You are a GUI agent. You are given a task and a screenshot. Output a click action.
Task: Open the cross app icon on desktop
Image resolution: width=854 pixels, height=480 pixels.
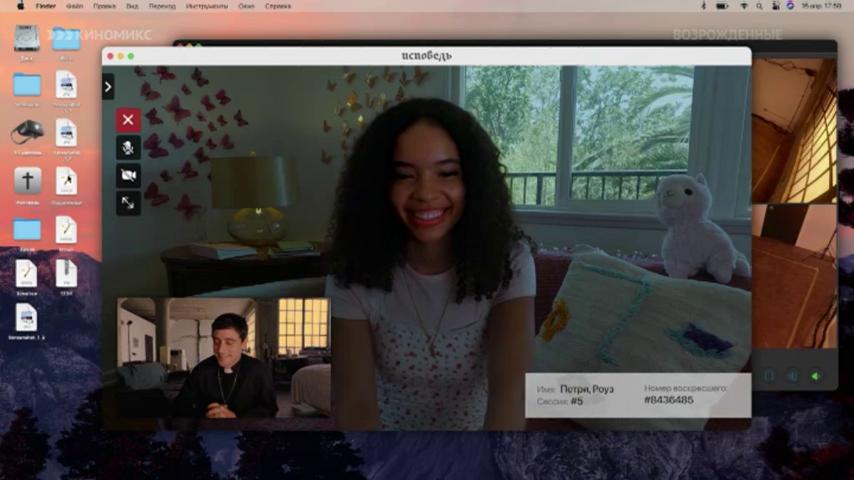[x=27, y=181]
